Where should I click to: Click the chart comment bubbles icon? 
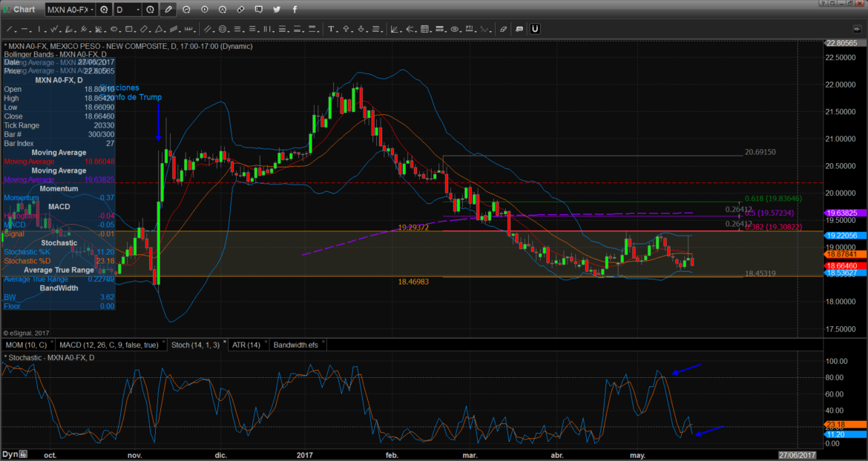(x=519, y=29)
